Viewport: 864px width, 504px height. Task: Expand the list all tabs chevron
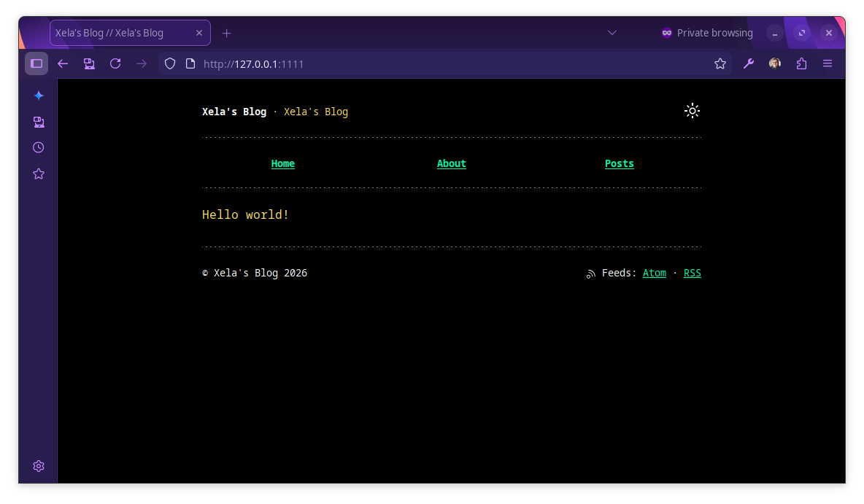click(x=612, y=33)
